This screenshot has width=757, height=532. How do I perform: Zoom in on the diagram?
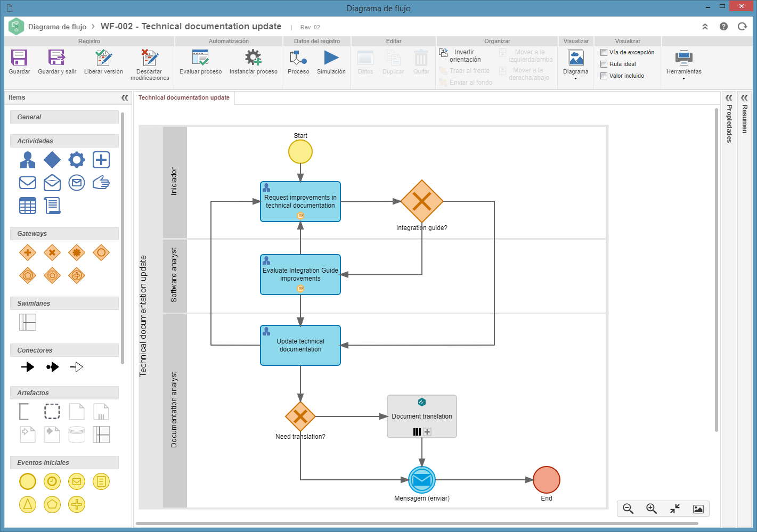(652, 509)
